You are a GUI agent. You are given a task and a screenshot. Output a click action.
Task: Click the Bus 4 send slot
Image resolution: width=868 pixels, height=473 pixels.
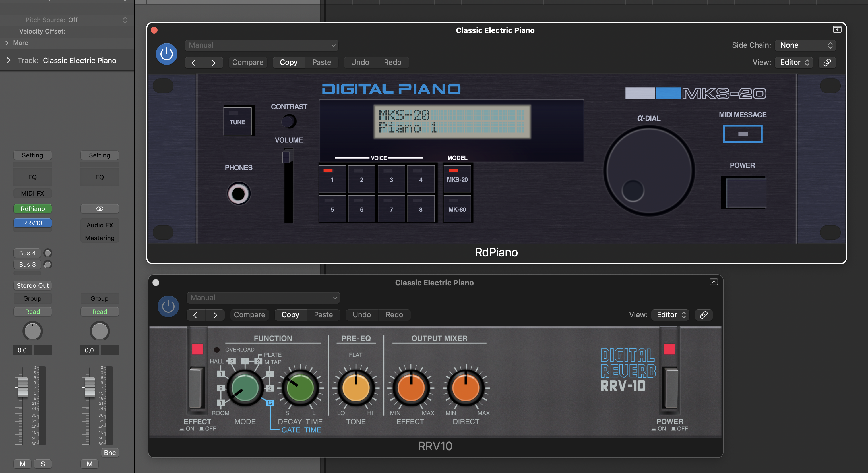point(27,253)
